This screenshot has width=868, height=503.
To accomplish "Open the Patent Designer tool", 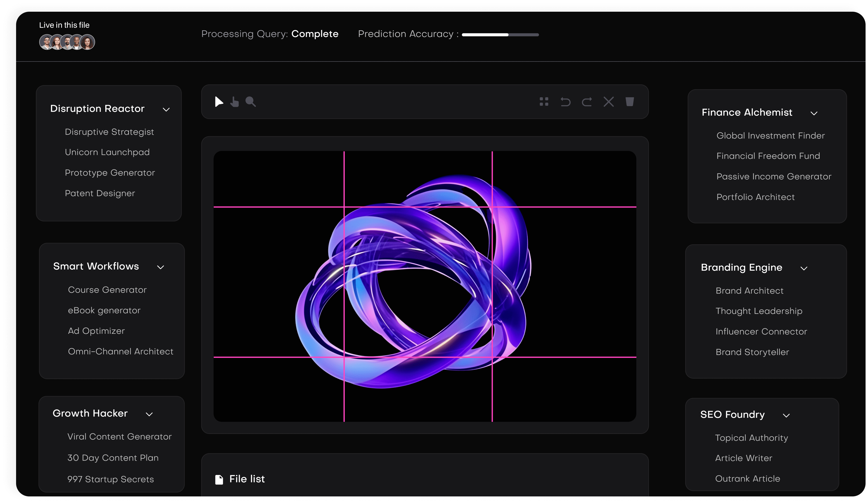I will click(100, 193).
